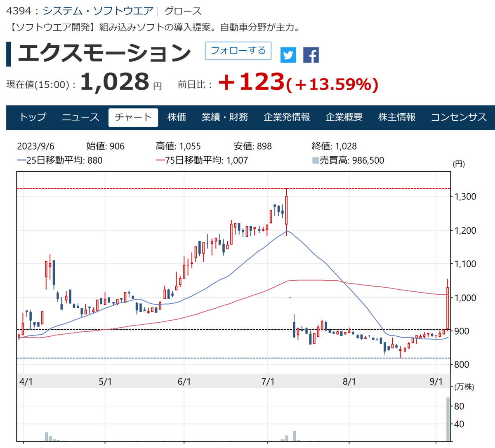Open the 企業概要 tab
Image resolution: width=495 pixels, height=448 pixels.
point(344,117)
